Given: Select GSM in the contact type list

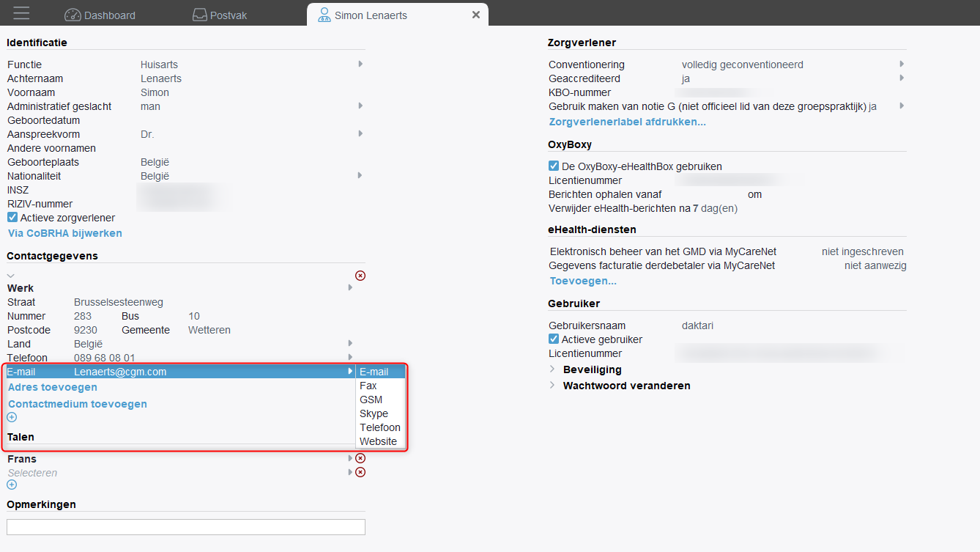Looking at the screenshot, I should click(x=380, y=400).
